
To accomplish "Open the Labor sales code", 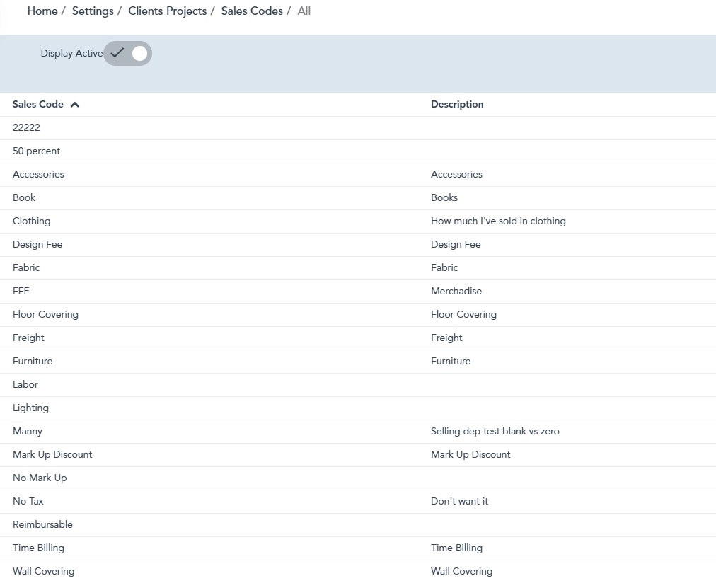I will click(25, 384).
